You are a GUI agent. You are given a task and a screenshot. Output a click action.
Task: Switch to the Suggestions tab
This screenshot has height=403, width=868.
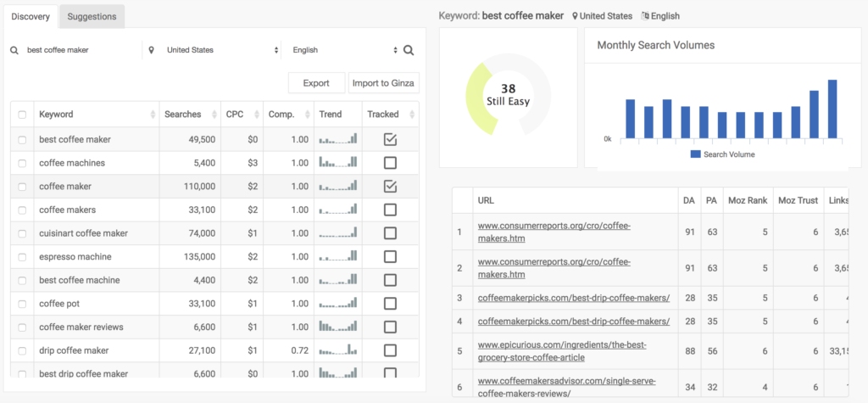click(x=92, y=17)
